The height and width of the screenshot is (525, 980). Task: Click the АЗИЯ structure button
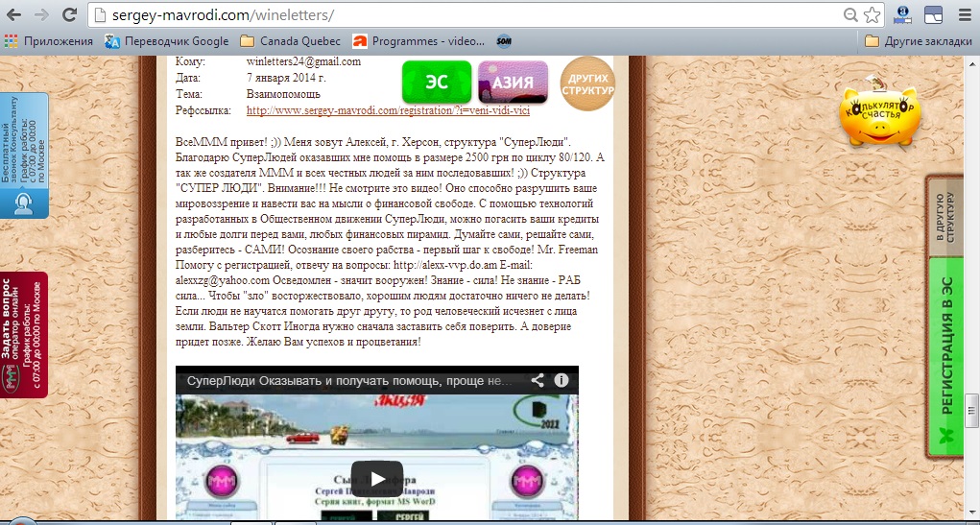(513, 82)
